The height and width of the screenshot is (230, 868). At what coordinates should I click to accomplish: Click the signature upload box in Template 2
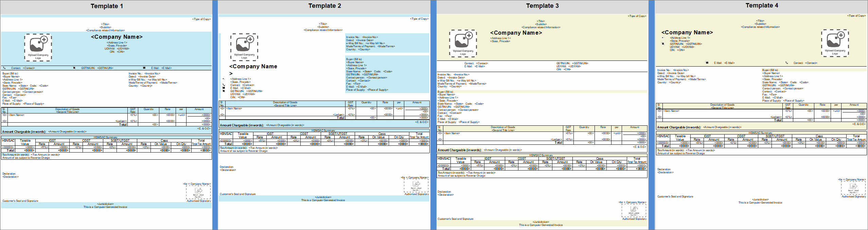tap(416, 185)
